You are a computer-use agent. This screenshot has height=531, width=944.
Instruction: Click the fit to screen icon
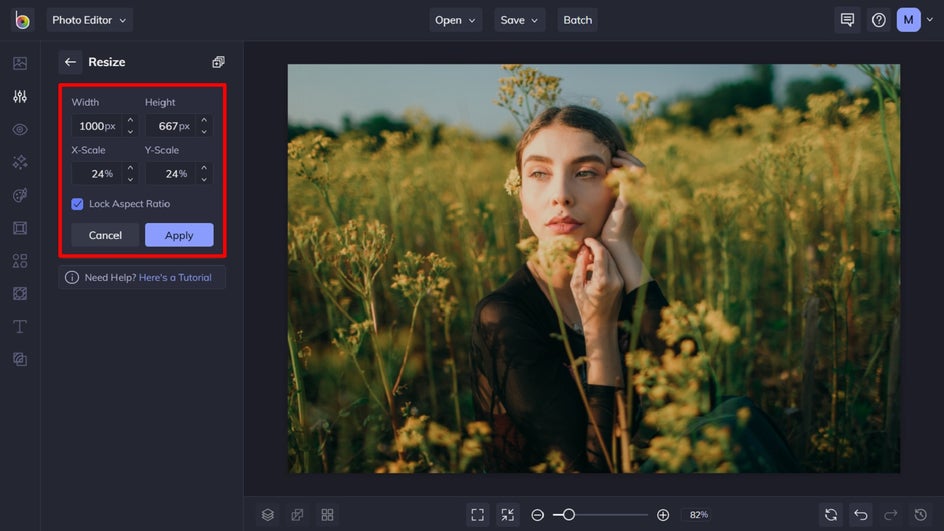pyautogui.click(x=478, y=515)
